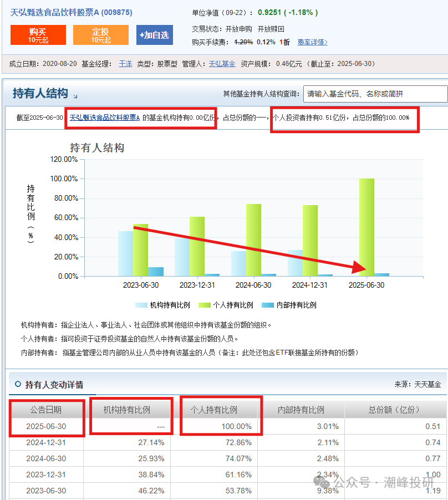The image size is (448, 500).
Task: Focus the fund code search input field
Action: (x=375, y=94)
